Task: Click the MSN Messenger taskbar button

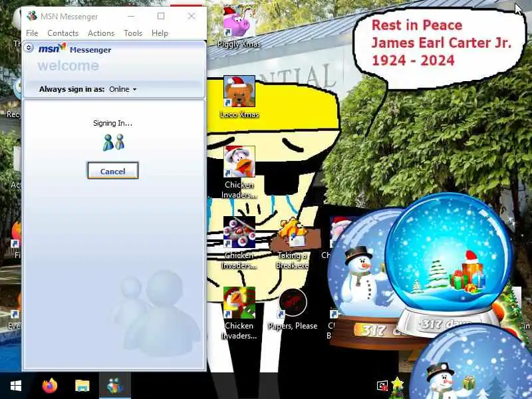Action: click(x=114, y=386)
